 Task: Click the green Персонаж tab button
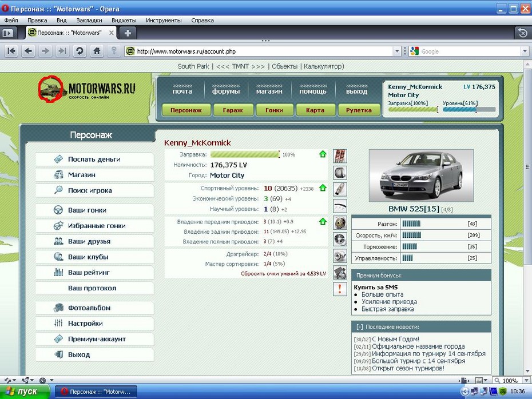(x=186, y=110)
